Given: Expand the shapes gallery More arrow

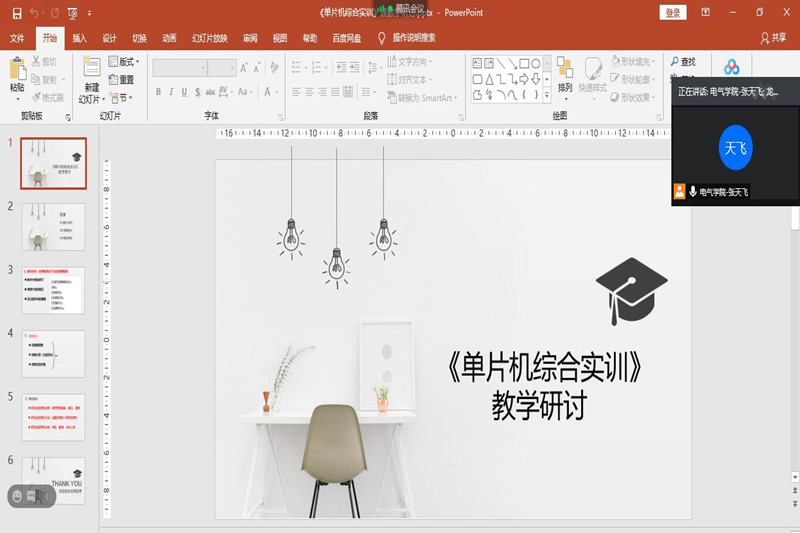Looking at the screenshot, I should (546, 95).
